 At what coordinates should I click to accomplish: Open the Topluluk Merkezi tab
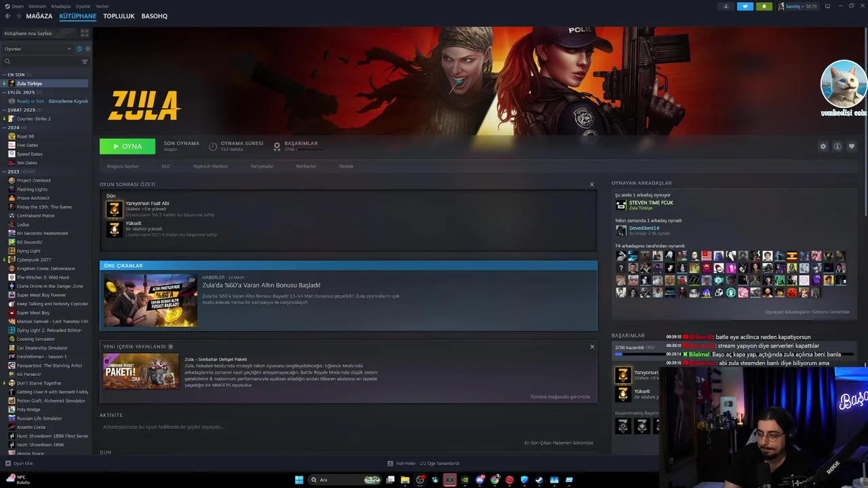point(210,166)
